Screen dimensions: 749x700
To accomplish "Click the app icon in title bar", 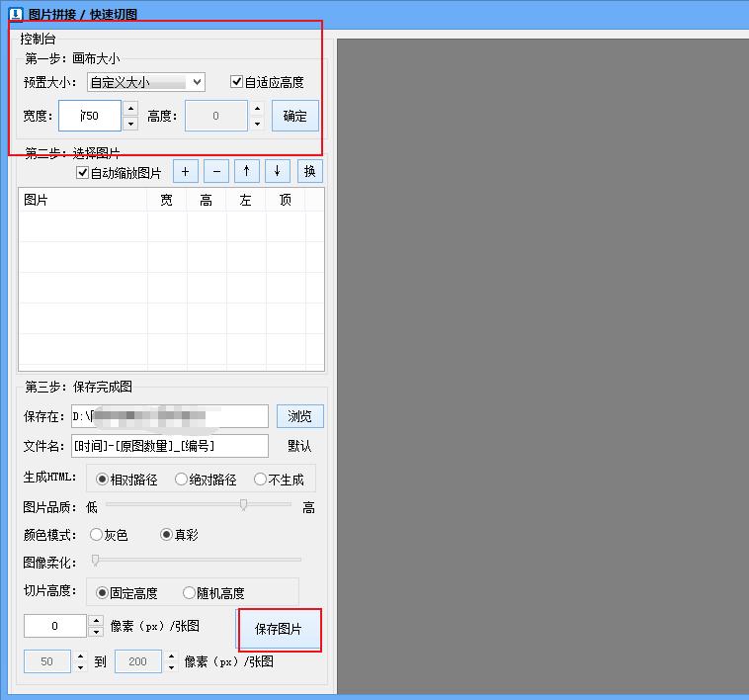I will [15, 14].
